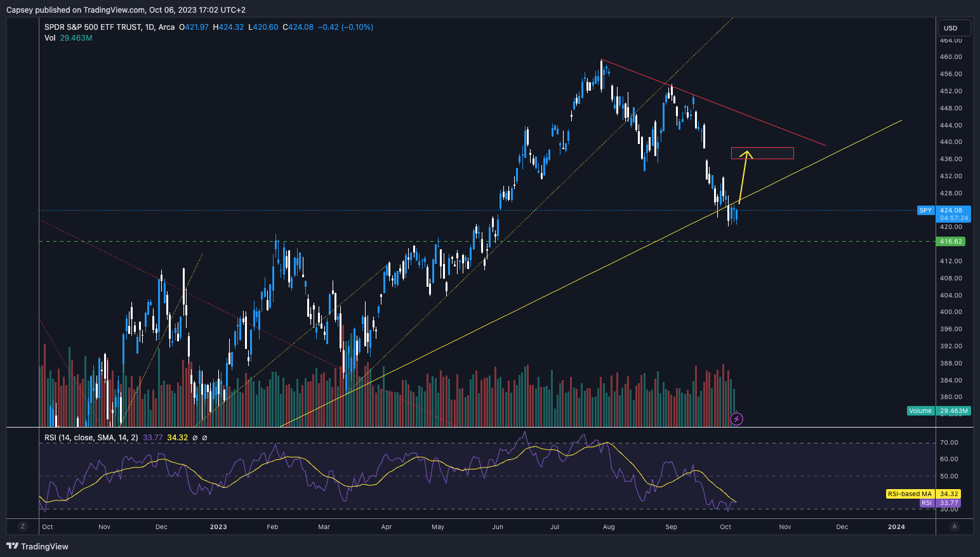Screen dimensions: 980x557
Task: Toggle timezone with the Z button
Action: tap(23, 527)
